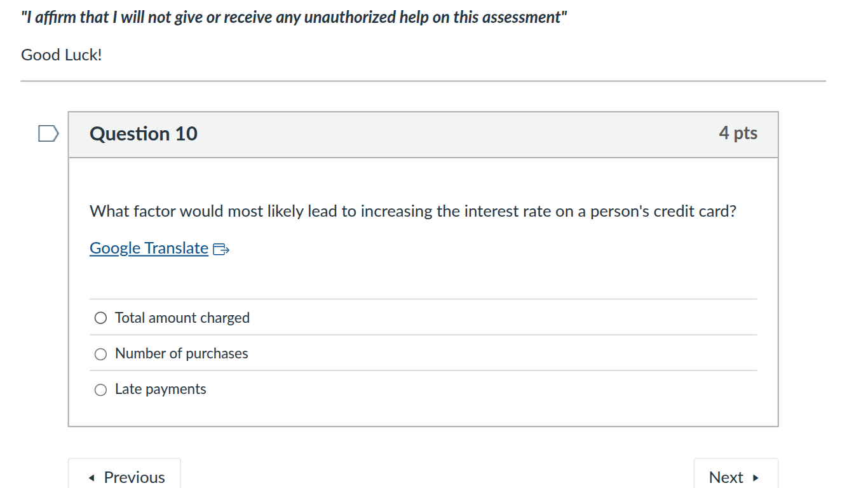Viewport: 868px width, 488px height.
Task: Choose "Late payments" as the answer
Action: [100, 389]
